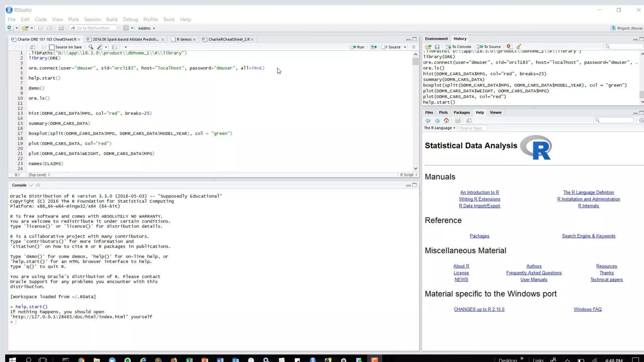
Task: Open the Source button dropdown arrow
Action: [x=405, y=47]
